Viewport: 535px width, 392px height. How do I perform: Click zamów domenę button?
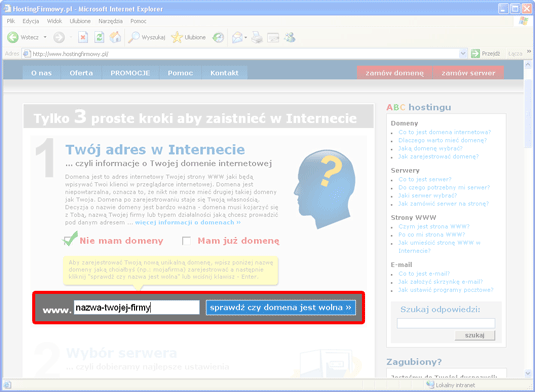(x=394, y=73)
